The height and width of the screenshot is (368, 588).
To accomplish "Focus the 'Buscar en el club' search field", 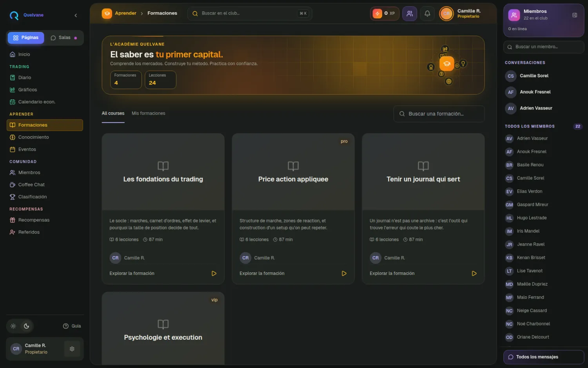I will coord(250,13).
